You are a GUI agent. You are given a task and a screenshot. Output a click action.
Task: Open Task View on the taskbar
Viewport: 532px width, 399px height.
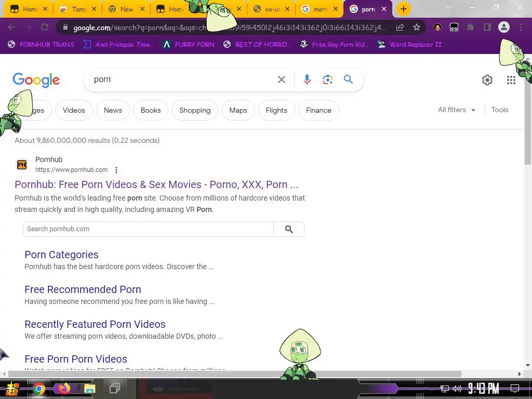pos(115,389)
